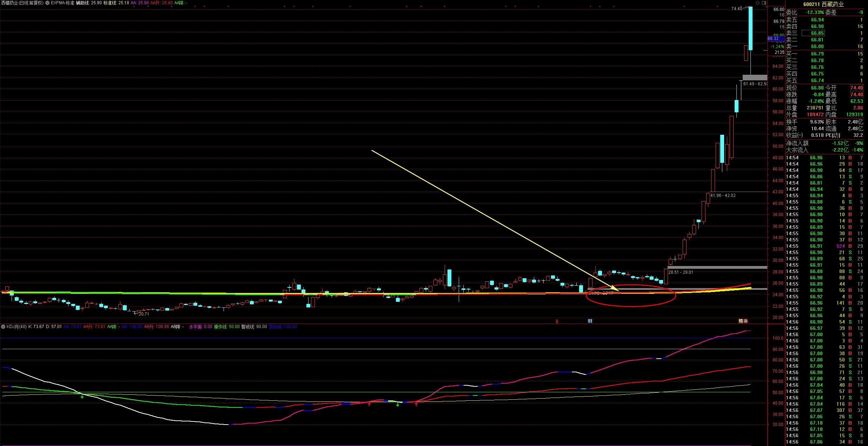Click 卖二 price 66.81
This screenshot has width=868, height=446.
click(x=817, y=40)
